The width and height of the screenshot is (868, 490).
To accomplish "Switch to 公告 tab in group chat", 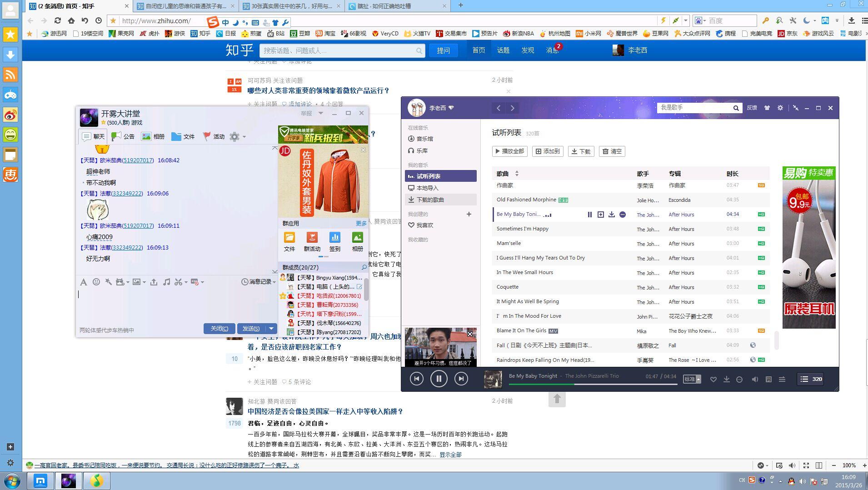I will coord(123,136).
